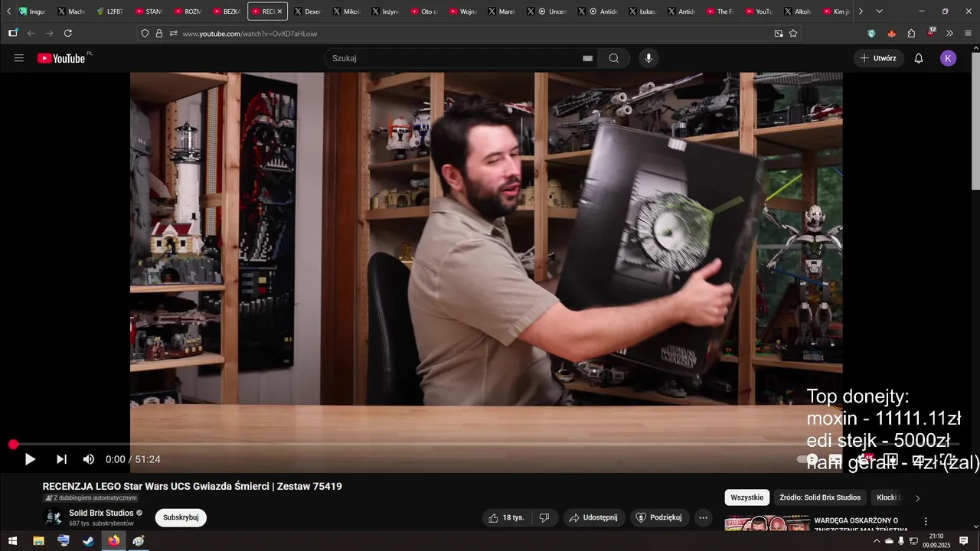Show more toolbar items with the chevron
This screenshot has width=980, height=551.
tap(949, 33)
